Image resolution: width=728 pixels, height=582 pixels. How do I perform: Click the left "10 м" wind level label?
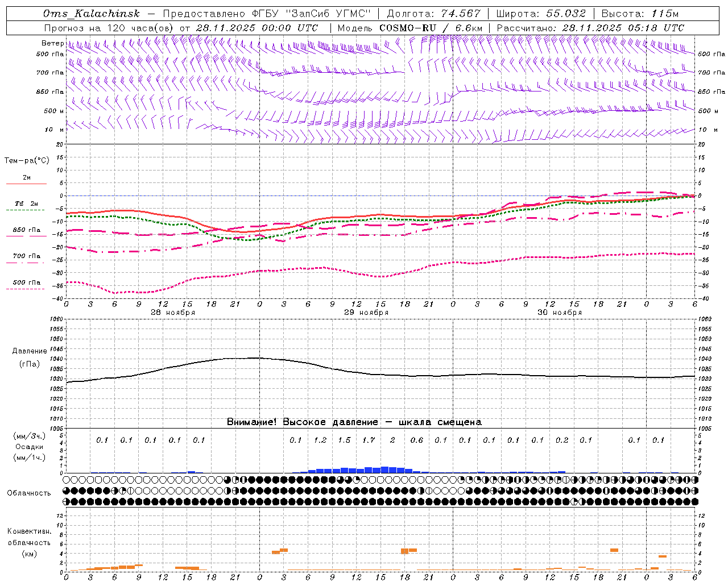(55, 130)
